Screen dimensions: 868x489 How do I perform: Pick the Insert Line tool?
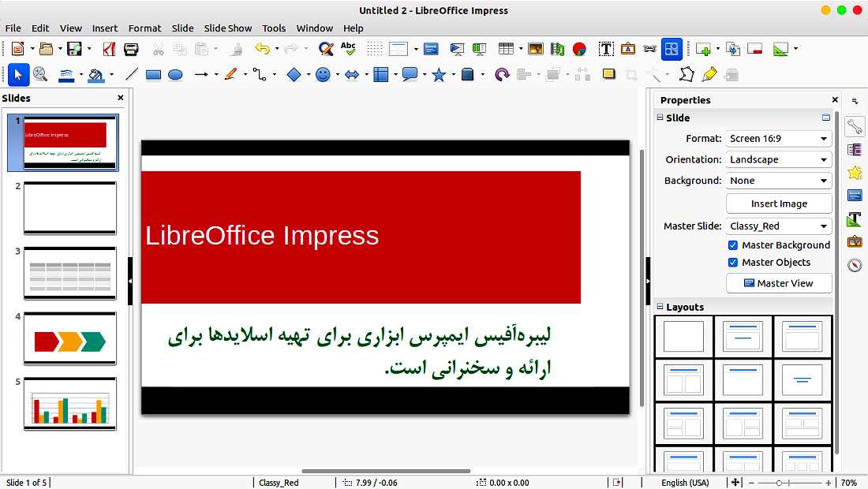(132, 74)
